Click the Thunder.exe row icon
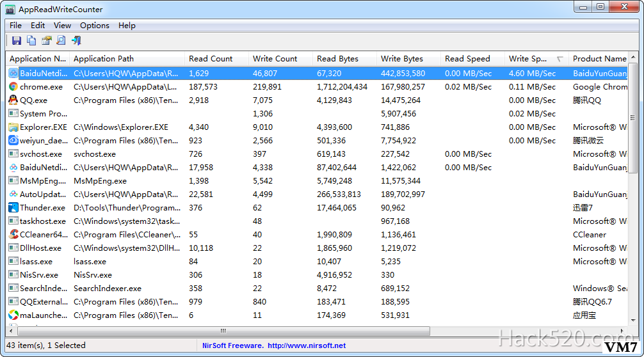The height and width of the screenshot is (357, 644). coord(13,208)
